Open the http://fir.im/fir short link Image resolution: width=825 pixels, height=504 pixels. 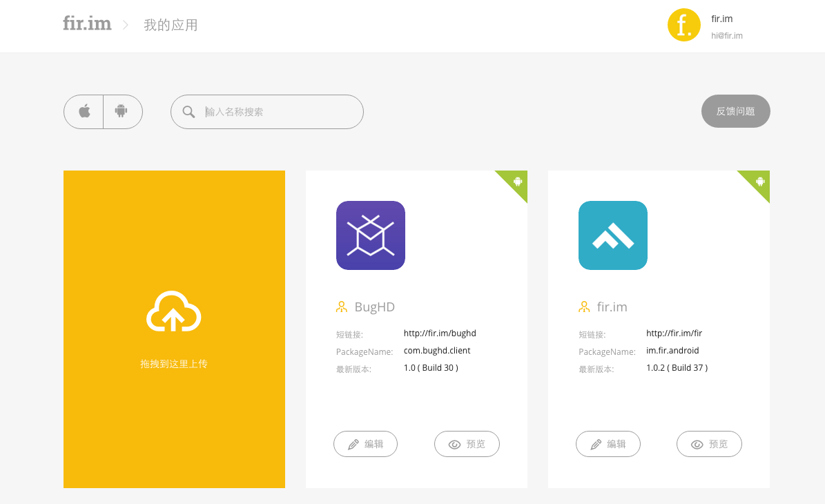674,333
